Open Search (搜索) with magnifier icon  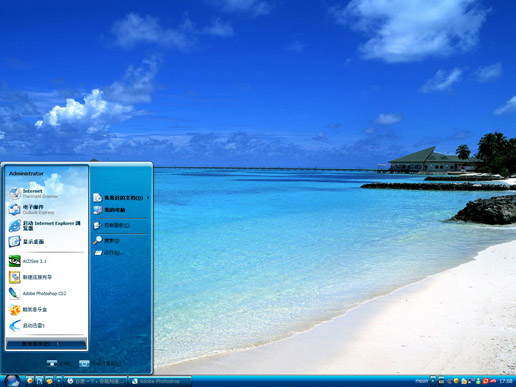121,240
